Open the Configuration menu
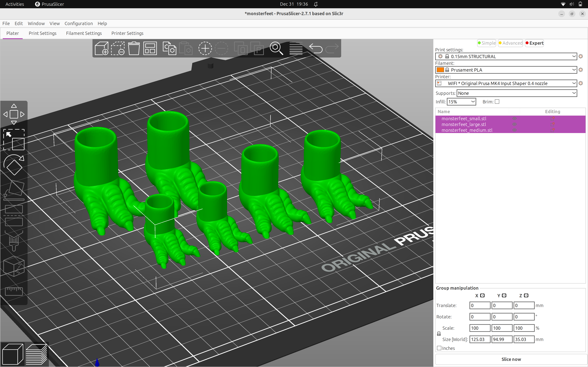 pos(79,23)
